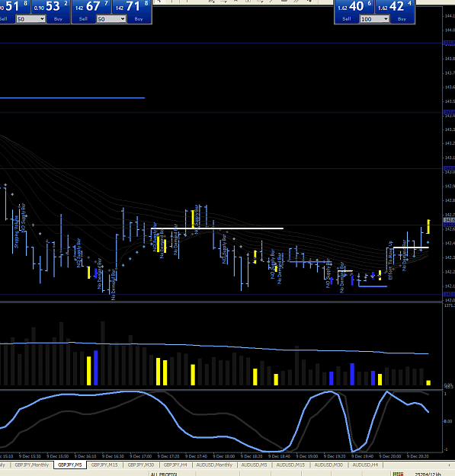Click the tallest blue volume bar near 19:40
455x476 pixels.
coord(352,374)
